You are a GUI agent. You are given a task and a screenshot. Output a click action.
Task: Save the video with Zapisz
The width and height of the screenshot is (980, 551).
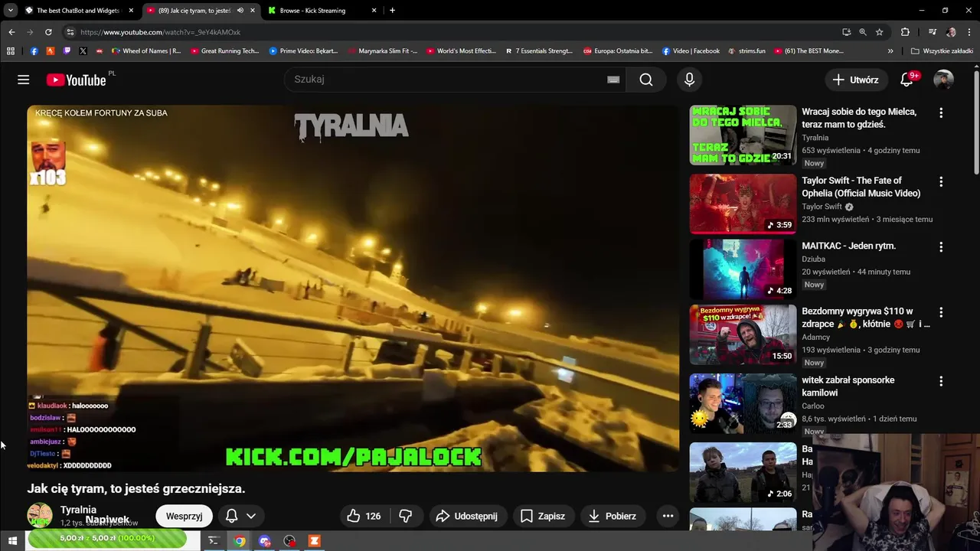(543, 516)
